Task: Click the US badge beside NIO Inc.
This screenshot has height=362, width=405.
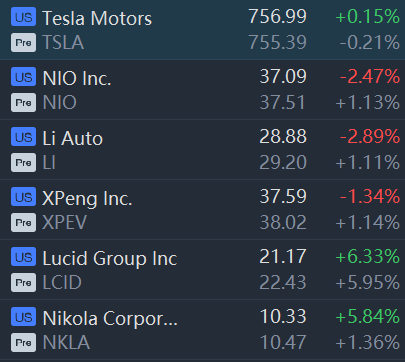Action: 23,76
